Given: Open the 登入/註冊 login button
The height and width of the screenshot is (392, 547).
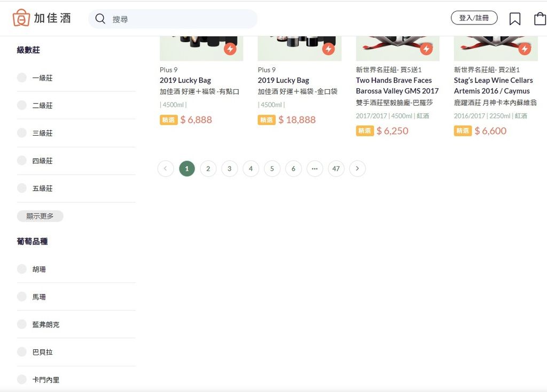Looking at the screenshot, I should 474,18.
